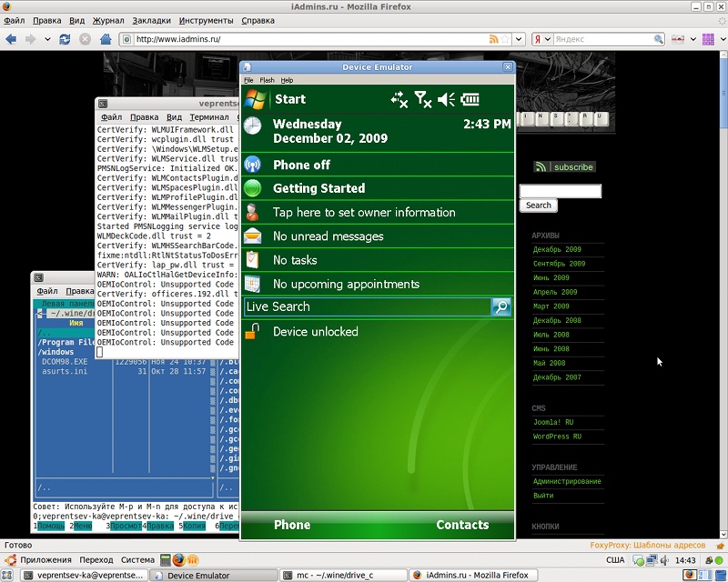Click the search magnifier in the Yandex box

pyautogui.click(x=658, y=39)
